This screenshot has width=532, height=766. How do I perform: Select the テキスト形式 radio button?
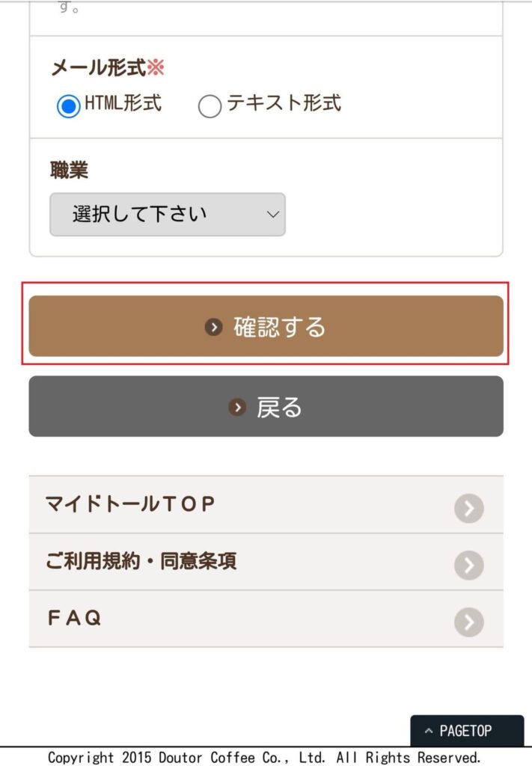[x=210, y=106]
